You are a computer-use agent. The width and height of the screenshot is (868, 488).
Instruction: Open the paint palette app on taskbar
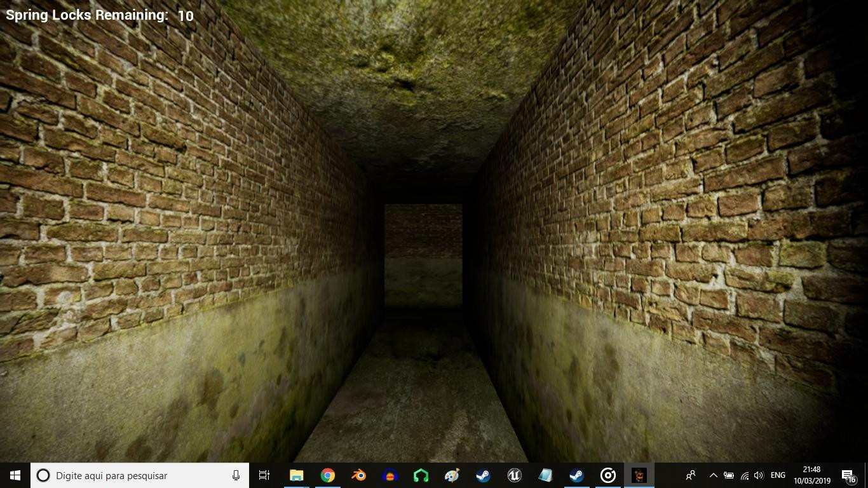tap(452, 475)
